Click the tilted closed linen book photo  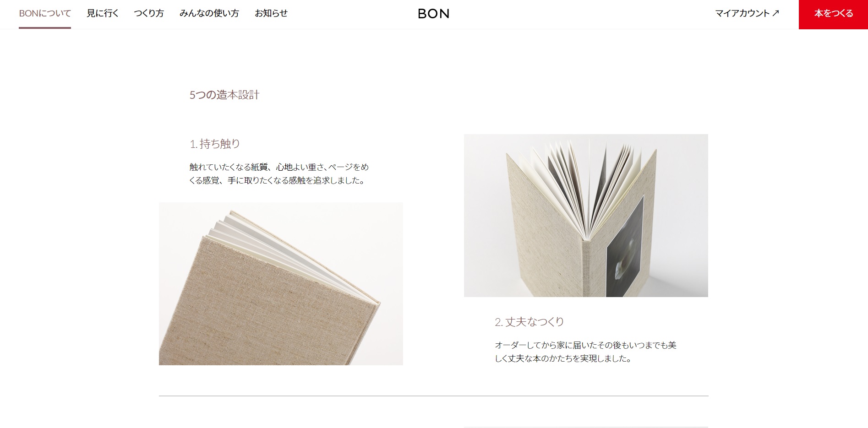tap(281, 284)
